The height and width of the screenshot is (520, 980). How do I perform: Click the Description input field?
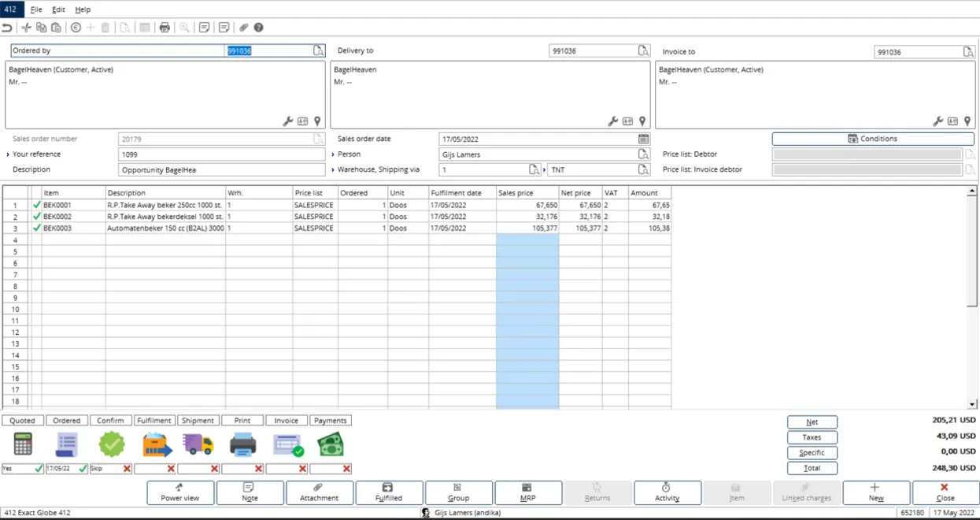(x=221, y=170)
